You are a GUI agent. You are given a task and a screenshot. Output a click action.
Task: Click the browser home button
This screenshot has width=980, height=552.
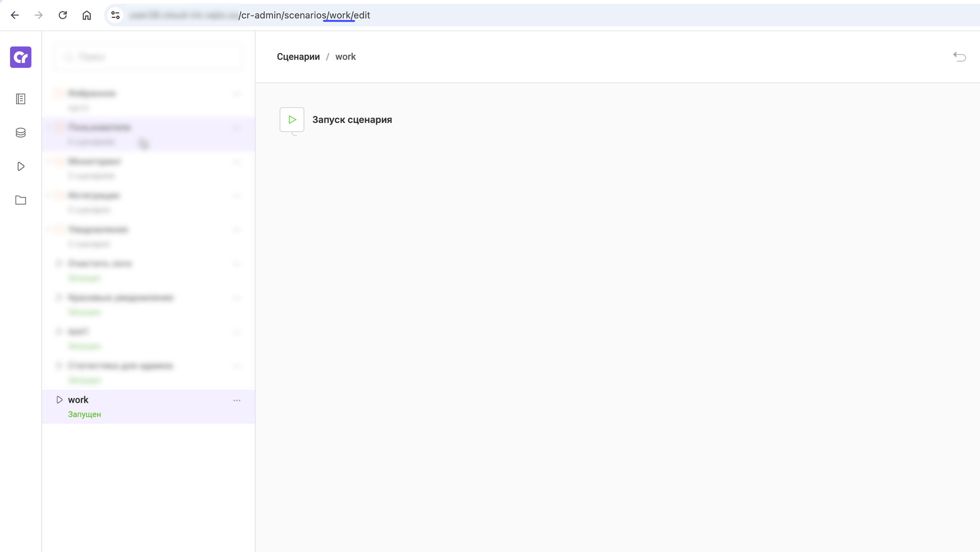87,15
